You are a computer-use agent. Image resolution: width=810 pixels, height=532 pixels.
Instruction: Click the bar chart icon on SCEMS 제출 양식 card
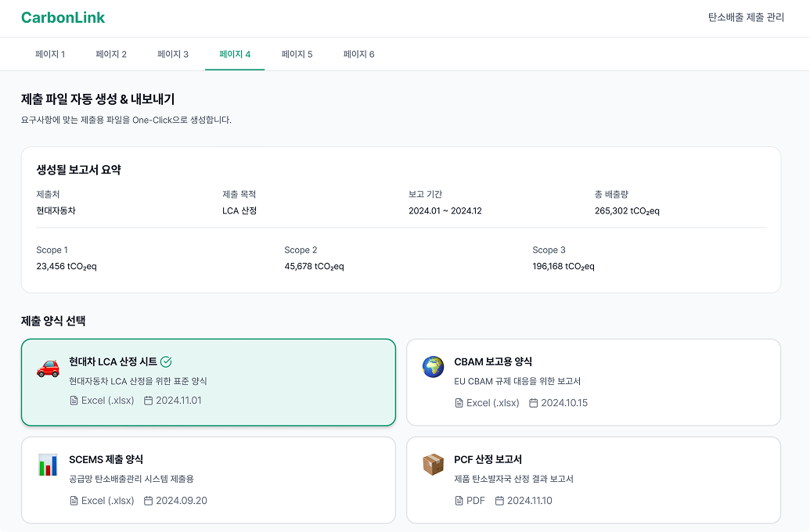(49, 465)
